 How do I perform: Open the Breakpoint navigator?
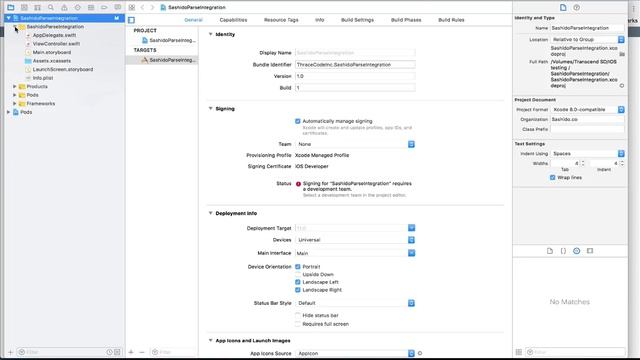(104, 7)
